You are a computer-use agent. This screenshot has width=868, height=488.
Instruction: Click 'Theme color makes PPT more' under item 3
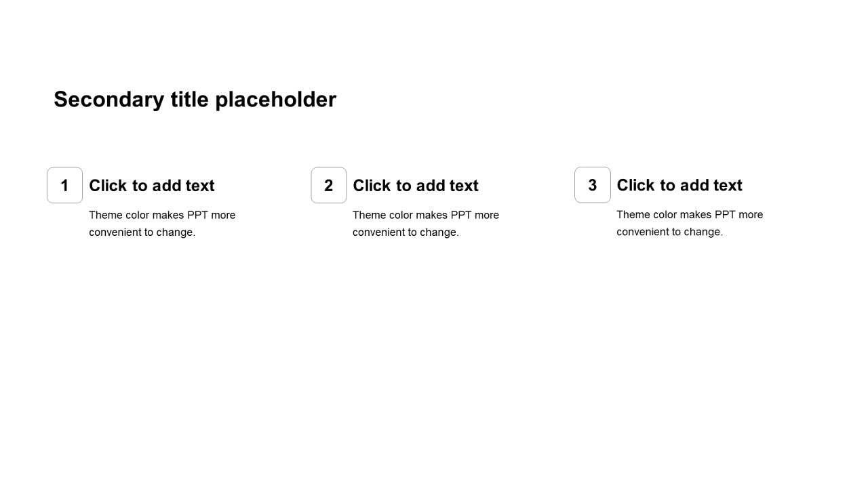tap(690, 215)
